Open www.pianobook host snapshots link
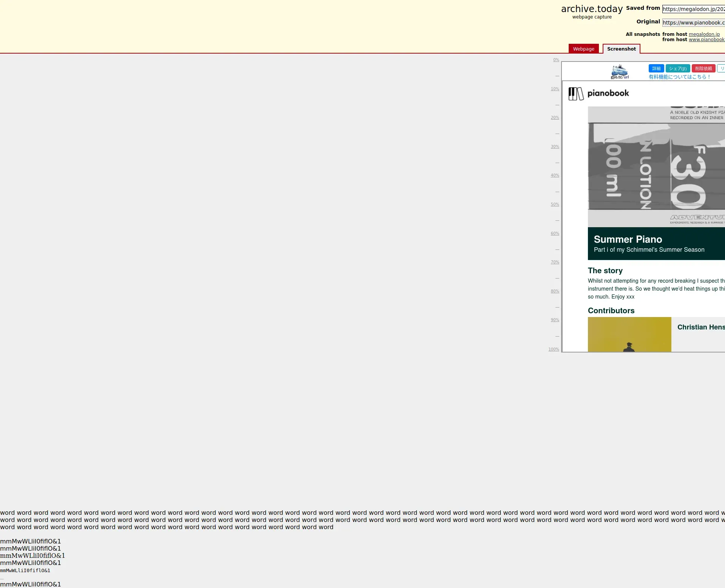Viewport: 725px width, 588px height. click(x=706, y=40)
